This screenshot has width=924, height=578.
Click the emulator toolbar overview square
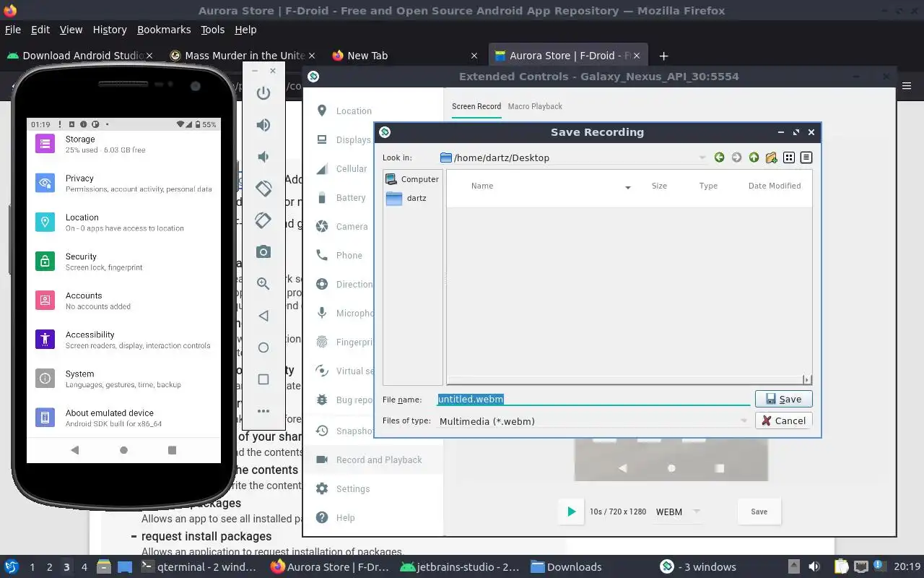click(263, 379)
